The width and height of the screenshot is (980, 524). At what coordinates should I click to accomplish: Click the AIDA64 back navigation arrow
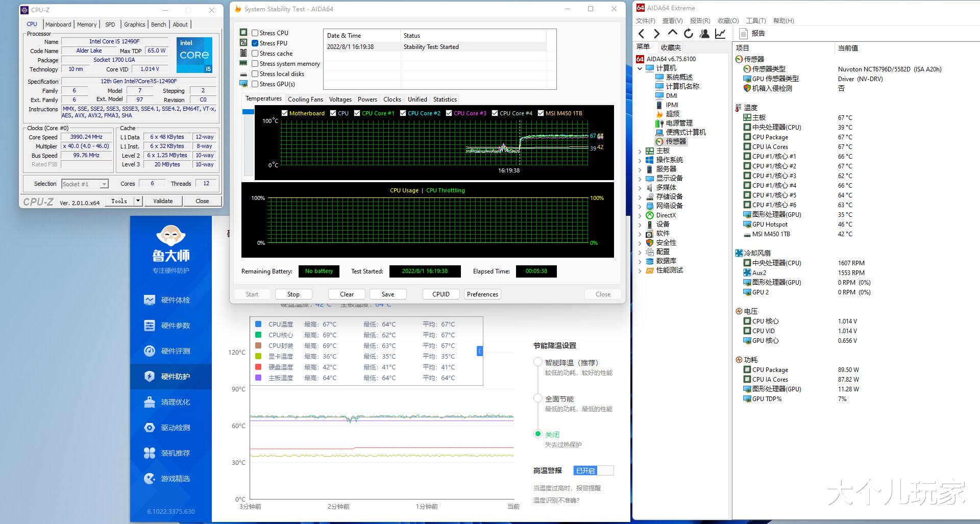pos(642,34)
